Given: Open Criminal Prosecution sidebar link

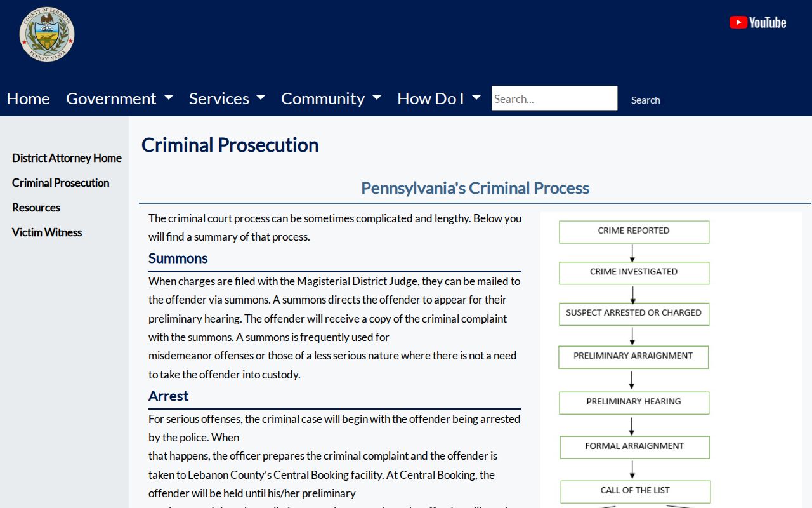Looking at the screenshot, I should click(60, 183).
